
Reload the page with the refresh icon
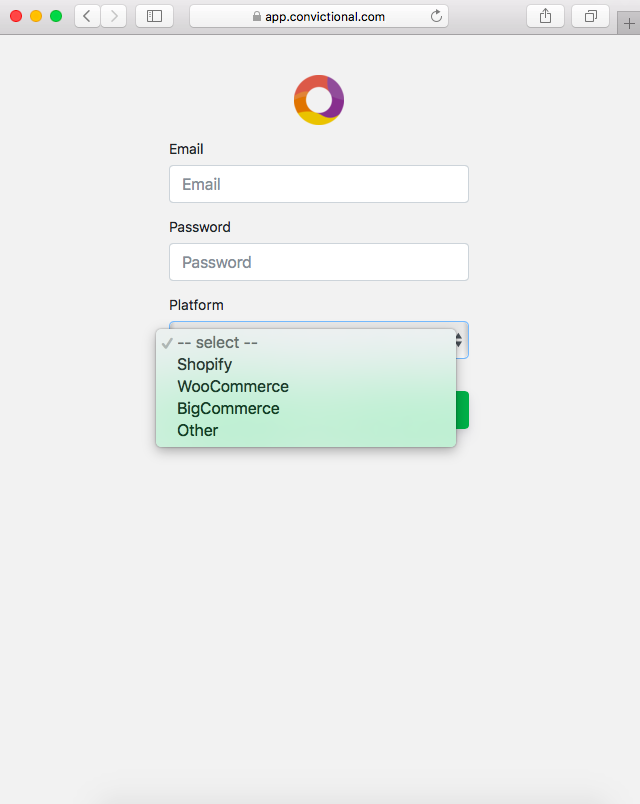[x=436, y=16]
